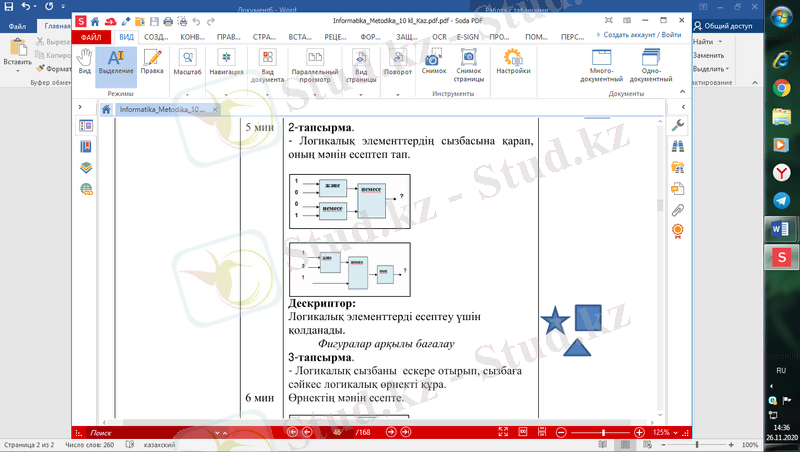Image resolution: width=800 pixels, height=452 pixels.
Task: Open page thumbnails panel in left sidebar
Action: (86, 126)
